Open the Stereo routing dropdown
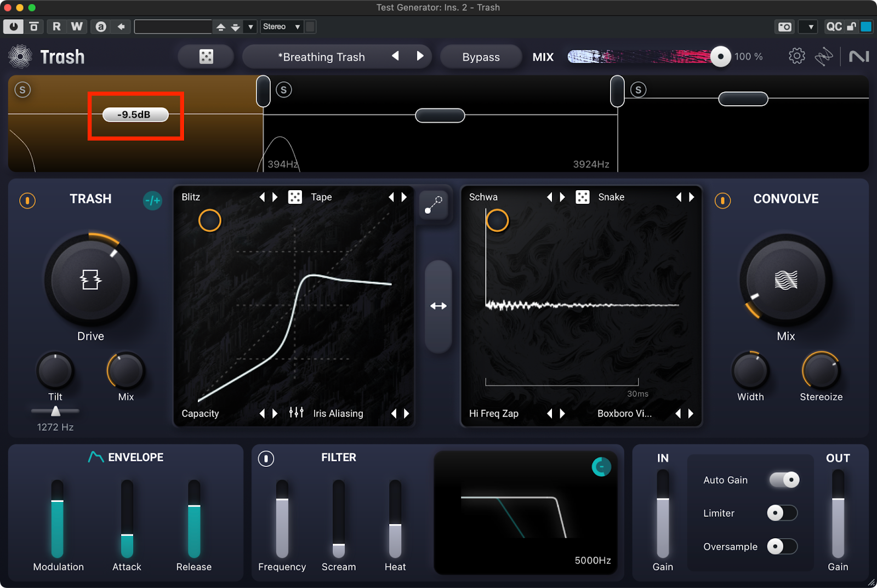877x588 pixels. [281, 27]
